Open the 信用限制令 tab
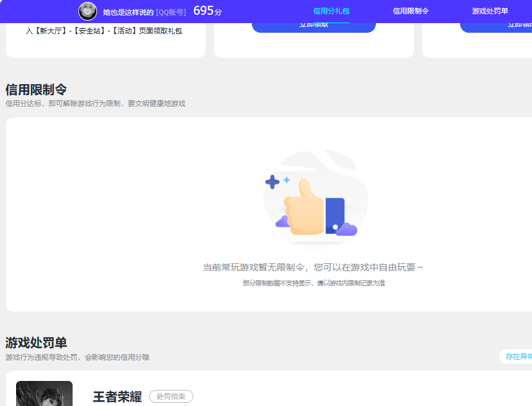 [x=410, y=11]
